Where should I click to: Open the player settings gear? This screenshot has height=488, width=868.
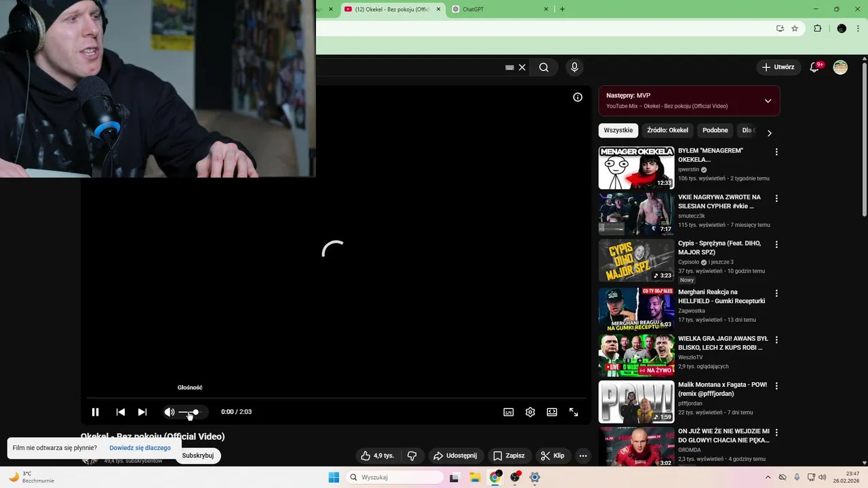click(x=530, y=412)
